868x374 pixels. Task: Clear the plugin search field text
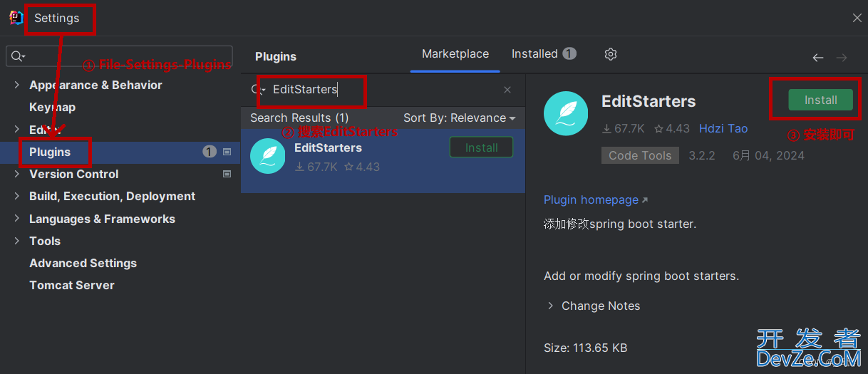tap(507, 90)
